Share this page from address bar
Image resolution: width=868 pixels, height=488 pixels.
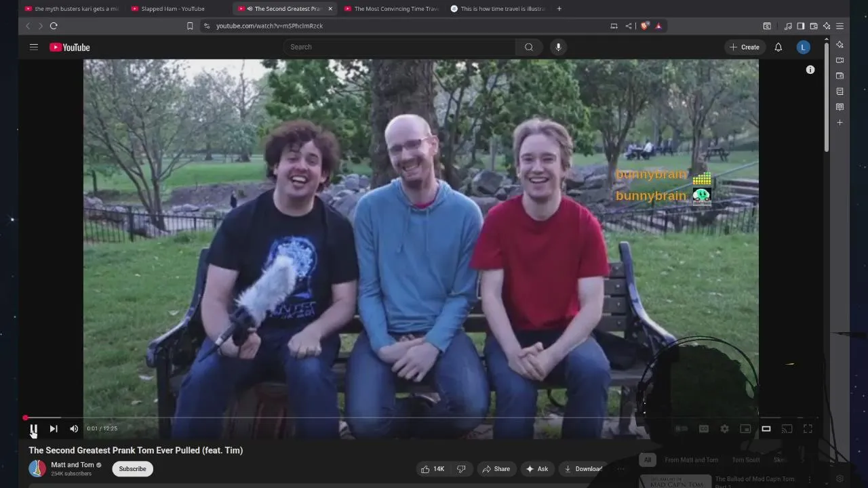click(x=629, y=26)
